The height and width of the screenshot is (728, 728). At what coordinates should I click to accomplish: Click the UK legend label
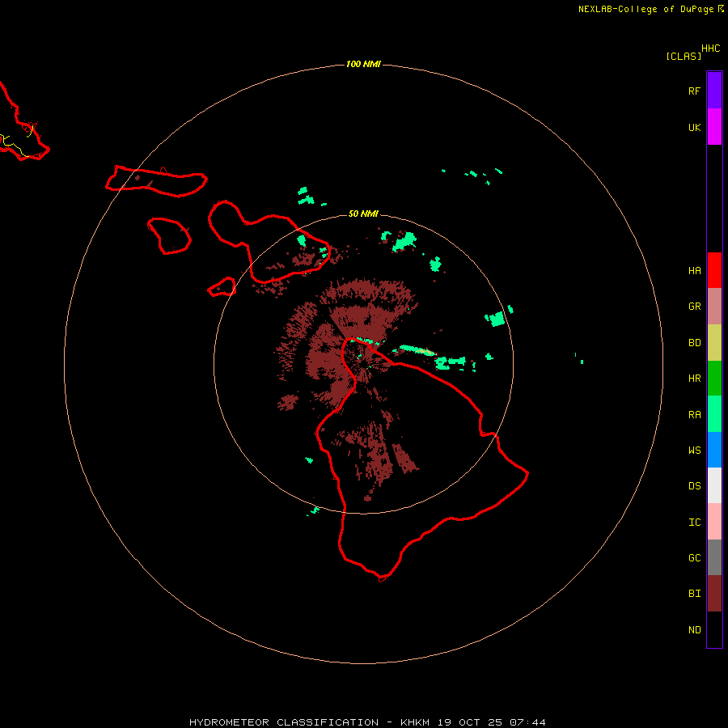point(694,127)
